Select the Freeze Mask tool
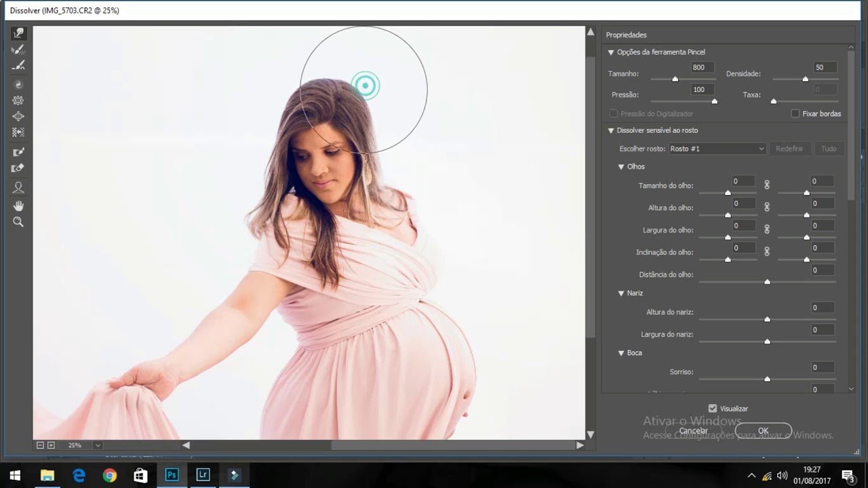 coord(18,152)
